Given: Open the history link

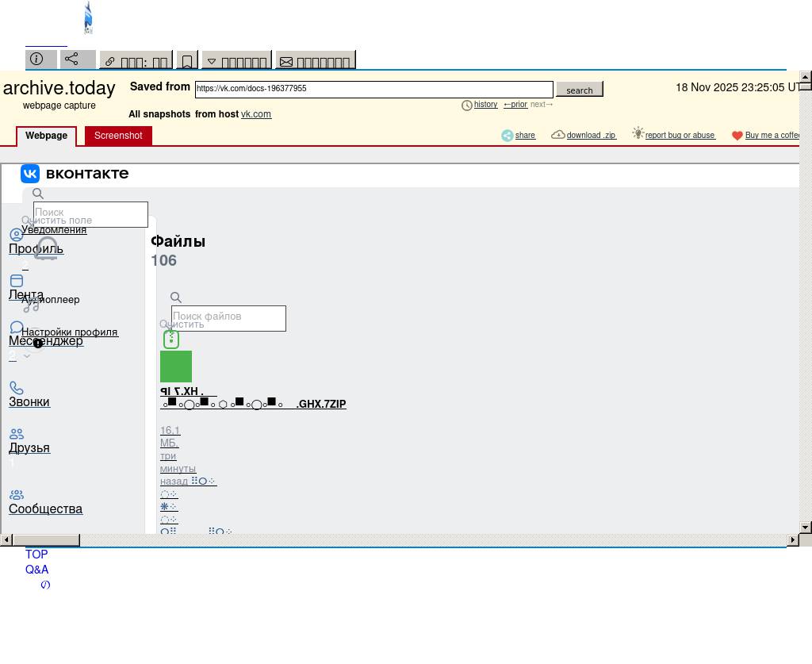Looking at the screenshot, I should tap(485, 105).
